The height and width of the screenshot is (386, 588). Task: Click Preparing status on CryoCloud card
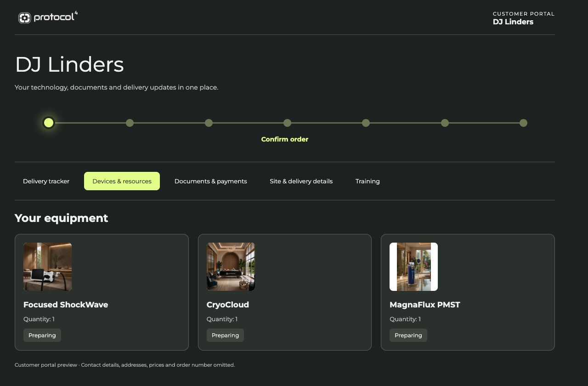pos(225,335)
